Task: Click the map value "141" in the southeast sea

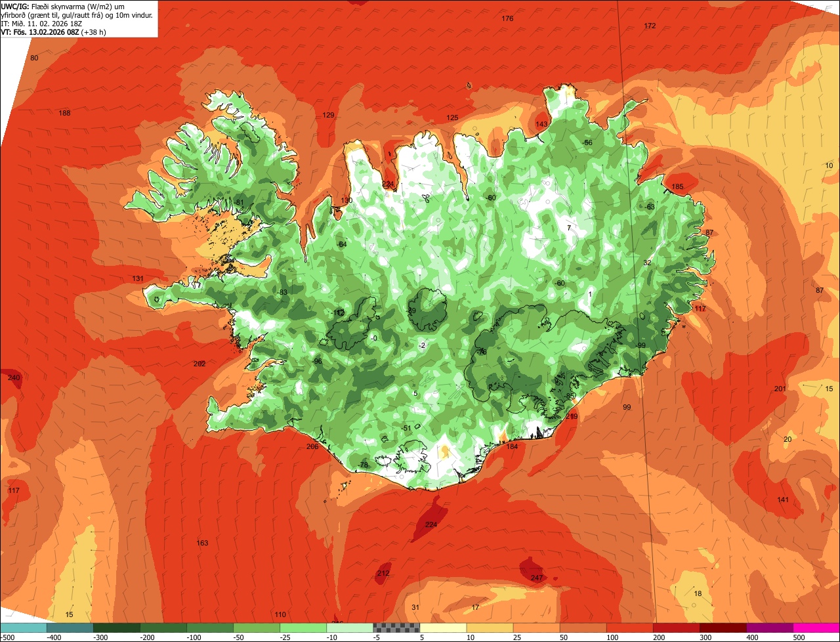Action: pos(783,500)
